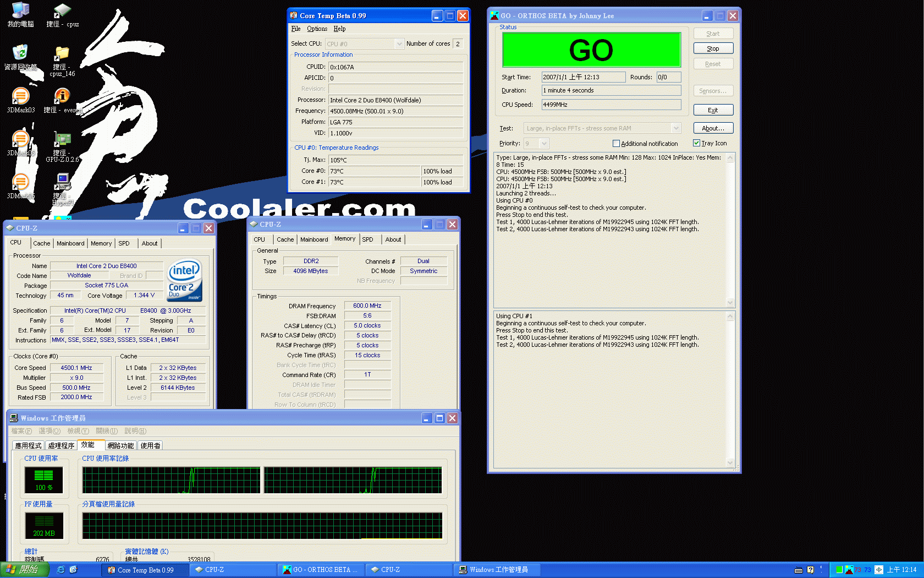This screenshot has width=924, height=578.
Task: Click the taskbar clock 上午 12:14
Action: 901,570
